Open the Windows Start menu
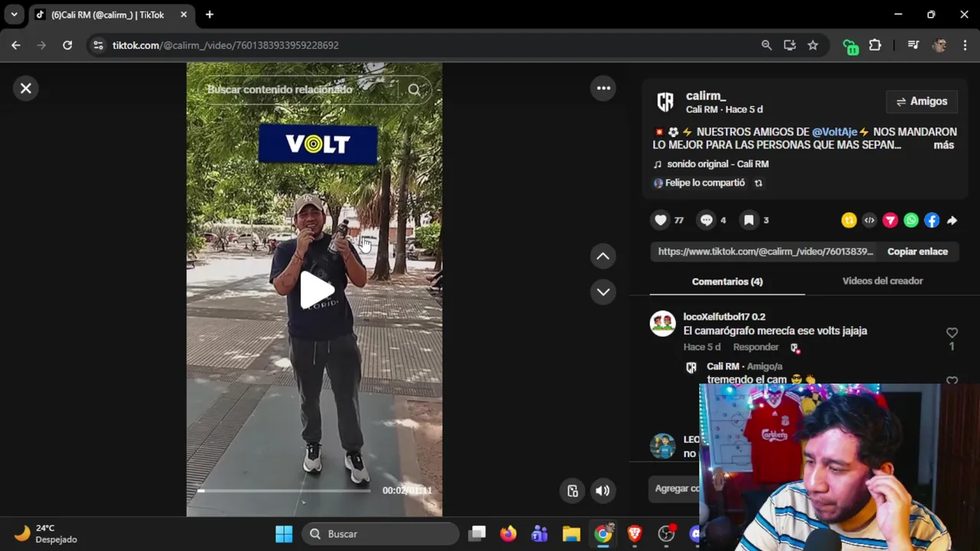This screenshot has height=551, width=980. 283,534
